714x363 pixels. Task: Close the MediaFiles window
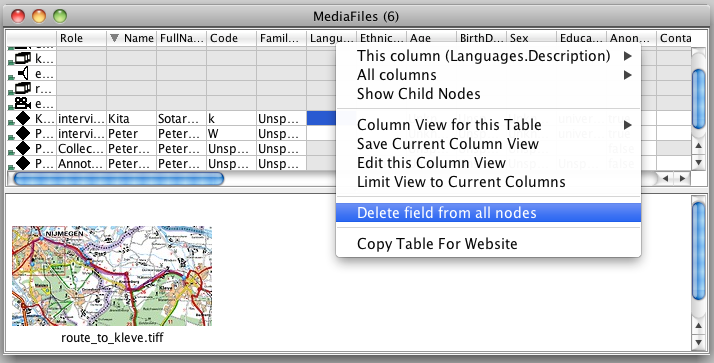click(x=18, y=16)
